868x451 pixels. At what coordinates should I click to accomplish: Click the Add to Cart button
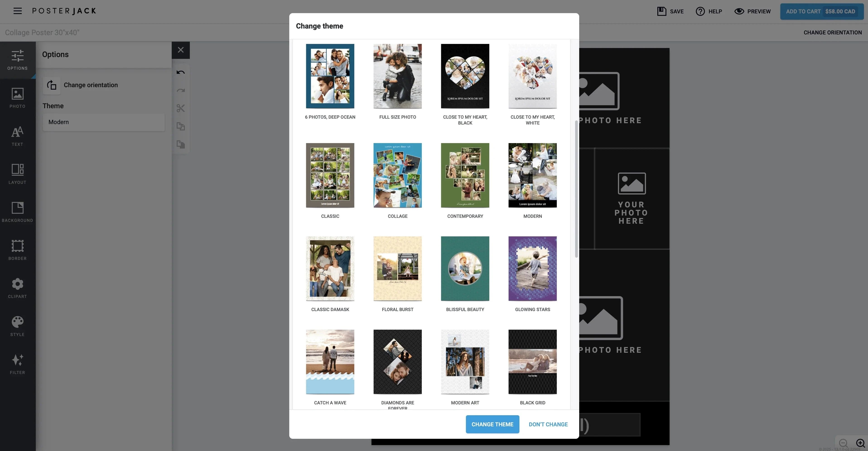(x=822, y=12)
